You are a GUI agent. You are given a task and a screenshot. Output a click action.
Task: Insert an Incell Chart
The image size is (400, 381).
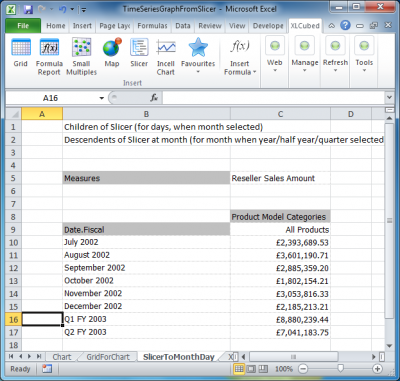coord(166,57)
